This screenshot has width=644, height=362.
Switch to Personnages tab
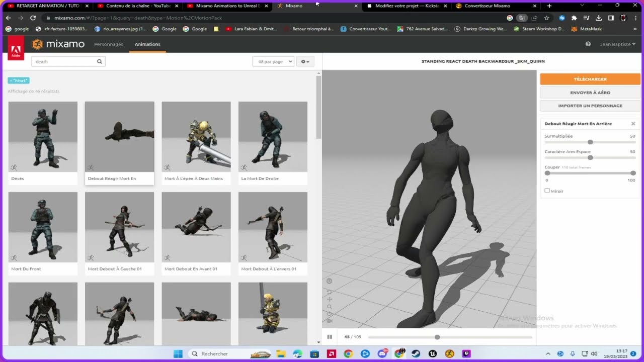109,44
